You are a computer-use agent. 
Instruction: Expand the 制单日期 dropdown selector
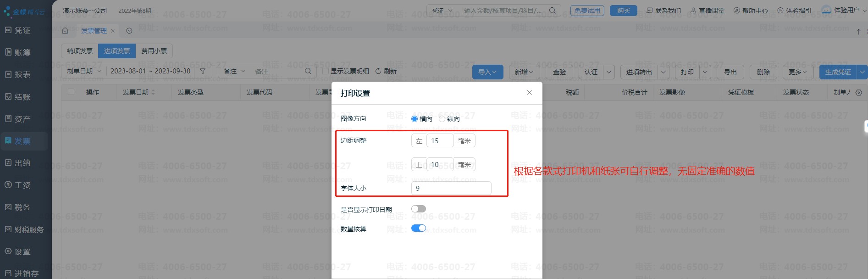point(84,71)
